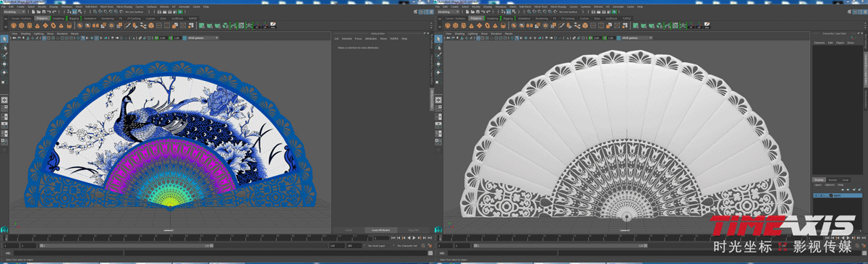868x264 pixels.
Task: Open Focus menu in left Attribute Editor
Action: [x=358, y=38]
